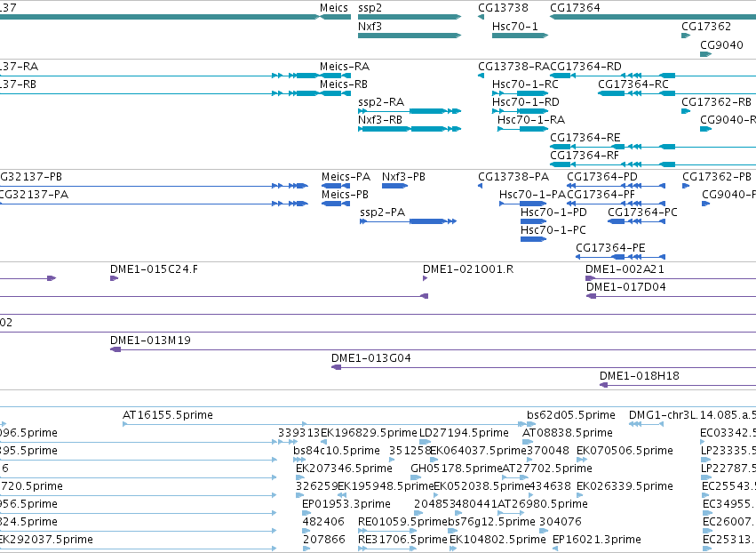Select the CG17364-RF transcript label
Screen dimensions: 756x553
tap(585, 156)
